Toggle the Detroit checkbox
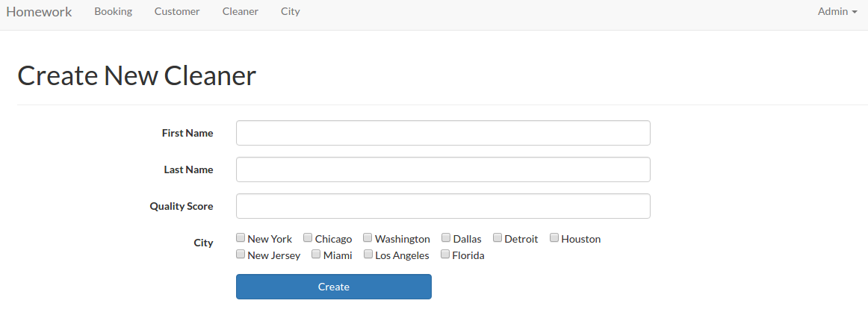Screen dimensions: 868x324 497,238
